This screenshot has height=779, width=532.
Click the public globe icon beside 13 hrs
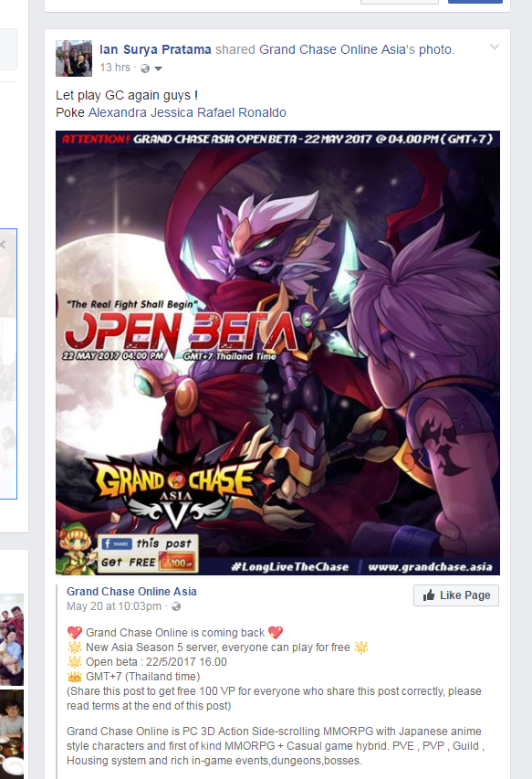pos(145,68)
